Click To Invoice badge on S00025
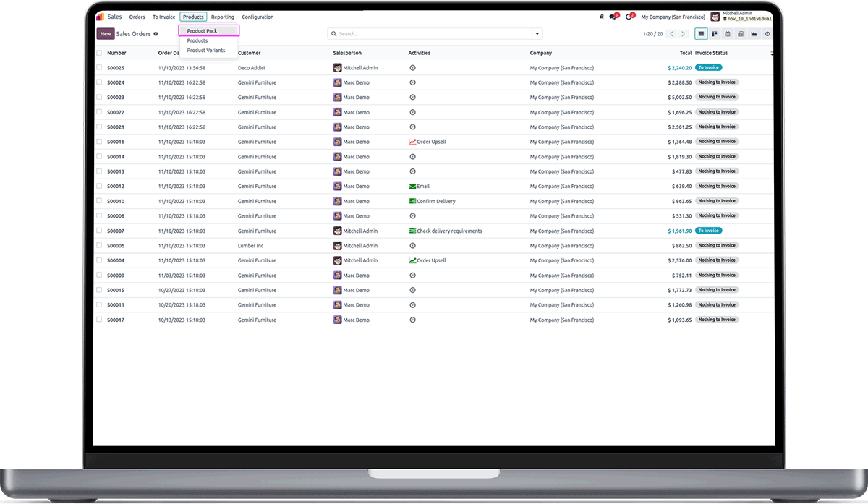The height and width of the screenshot is (504, 868). pos(709,67)
